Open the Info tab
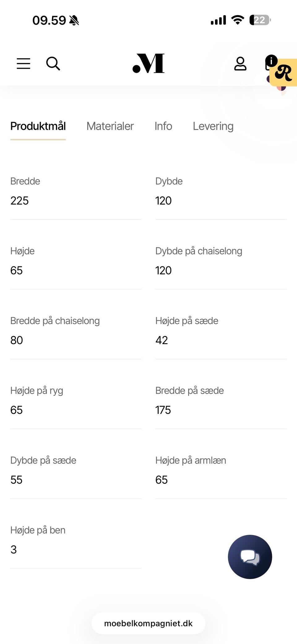 163,126
